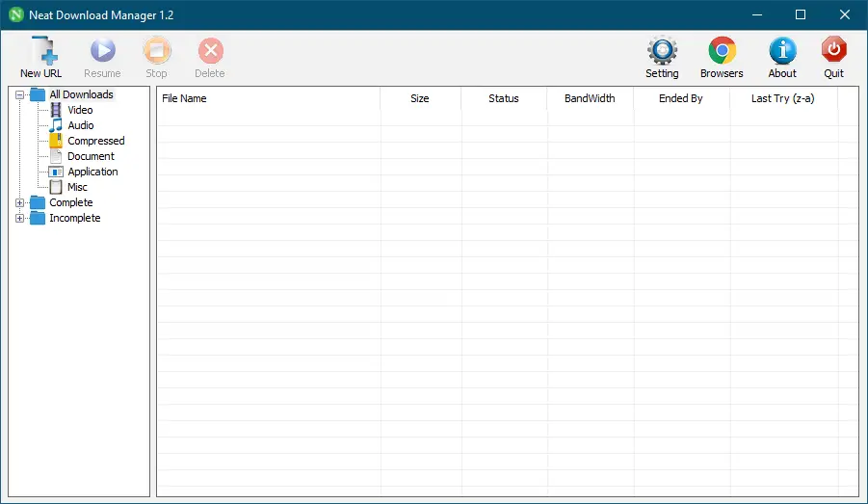Select the Application category label
The height and width of the screenshot is (504, 868).
click(93, 172)
